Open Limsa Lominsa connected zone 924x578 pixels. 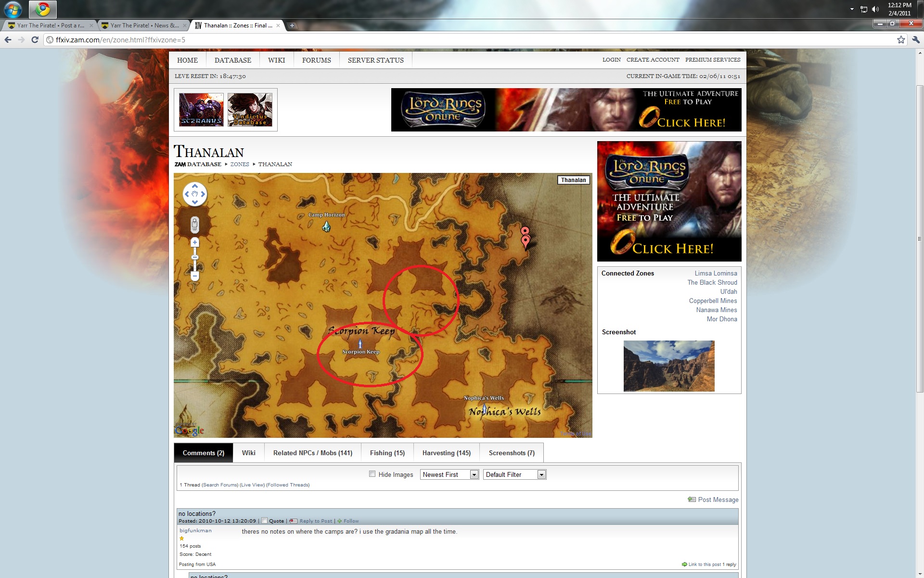pyautogui.click(x=716, y=273)
